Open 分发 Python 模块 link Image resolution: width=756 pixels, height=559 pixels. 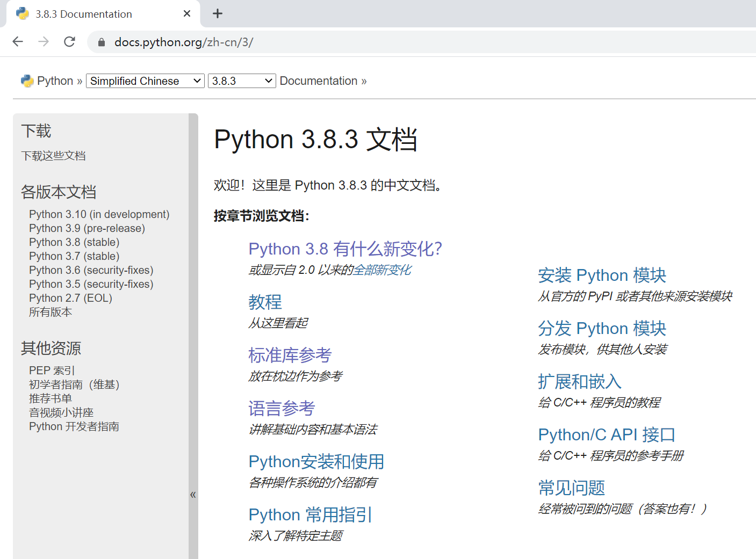[x=602, y=328]
